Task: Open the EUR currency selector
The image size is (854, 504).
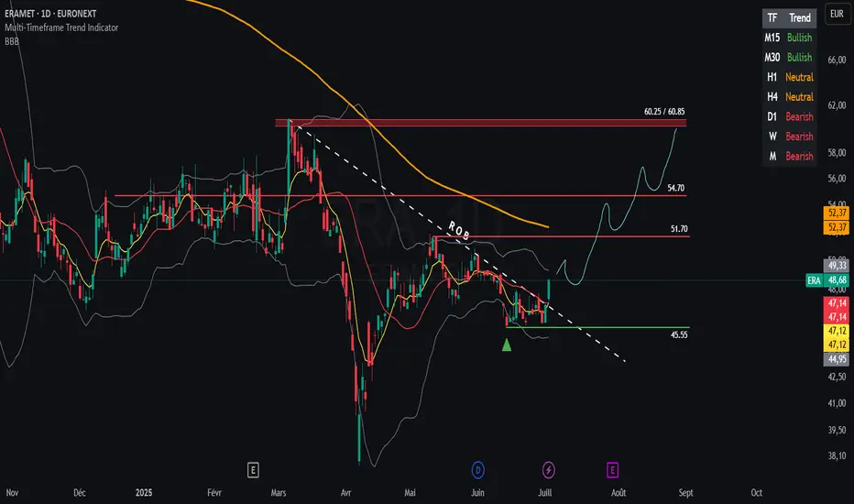Action: click(838, 14)
